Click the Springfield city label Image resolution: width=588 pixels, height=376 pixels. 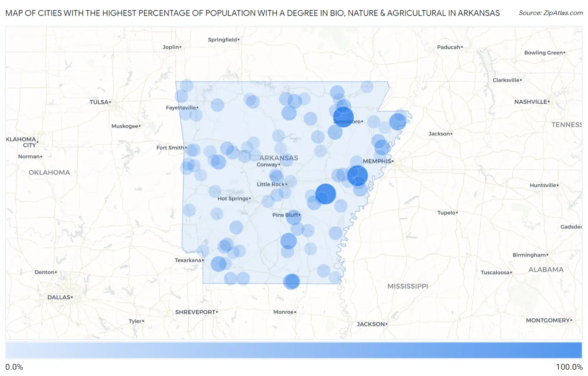pos(222,40)
